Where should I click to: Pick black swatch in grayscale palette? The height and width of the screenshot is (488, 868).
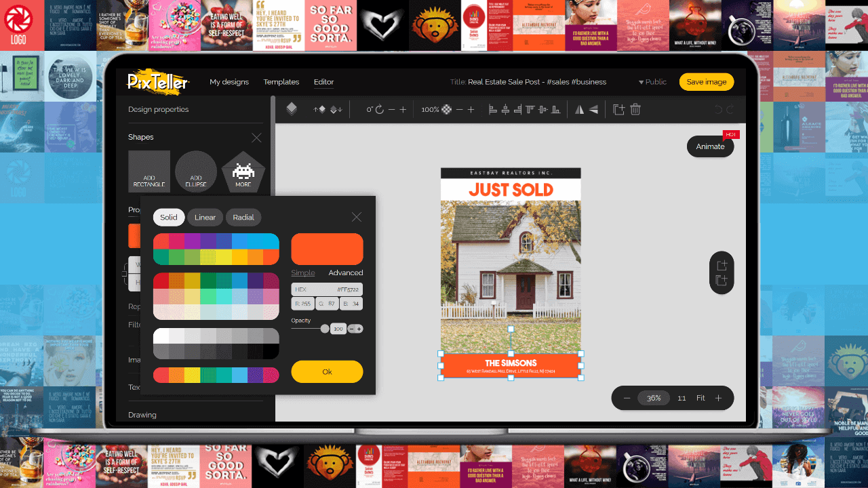pos(271,351)
